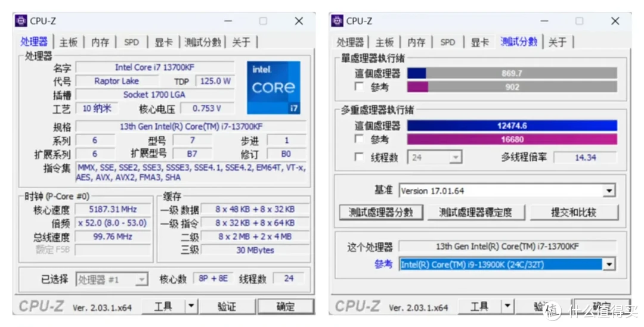Click multi-thread score bar 12474.6
The image size is (644, 327).
pyautogui.click(x=512, y=126)
